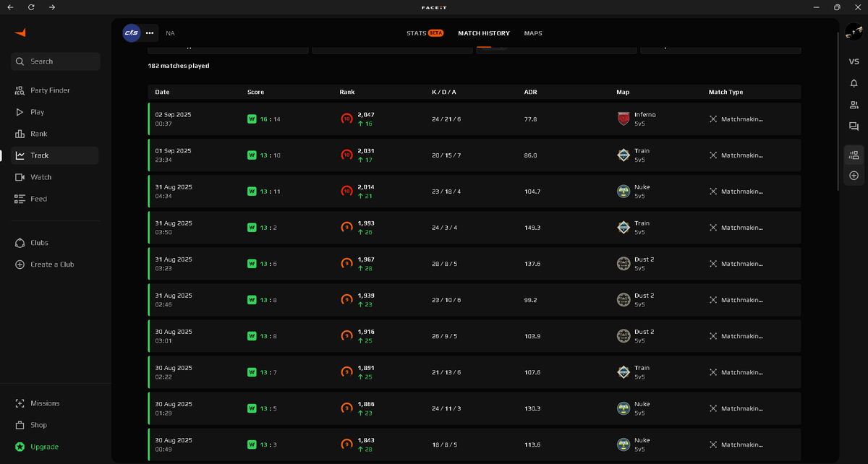Click the win badge for 16:14 score
868x464 pixels.
252,119
